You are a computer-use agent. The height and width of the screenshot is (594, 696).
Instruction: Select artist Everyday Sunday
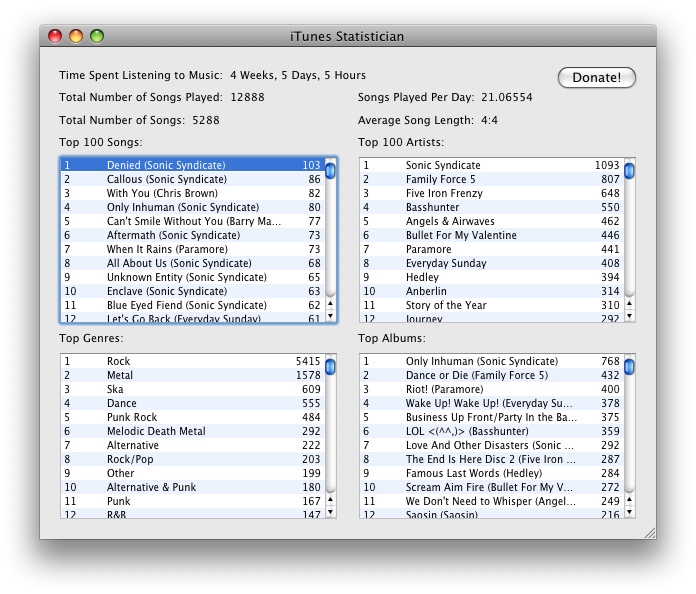pyautogui.click(x=492, y=263)
